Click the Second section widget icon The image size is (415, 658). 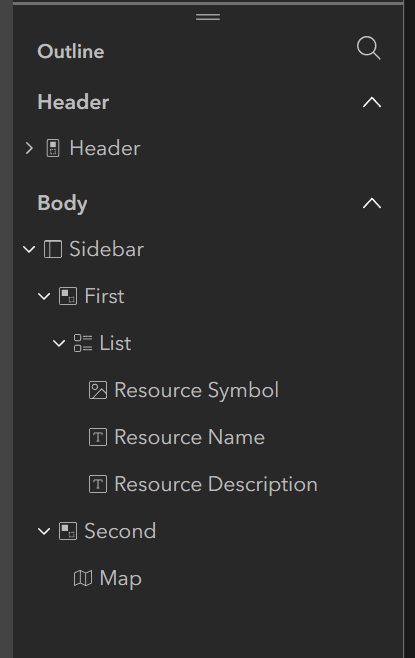click(68, 531)
